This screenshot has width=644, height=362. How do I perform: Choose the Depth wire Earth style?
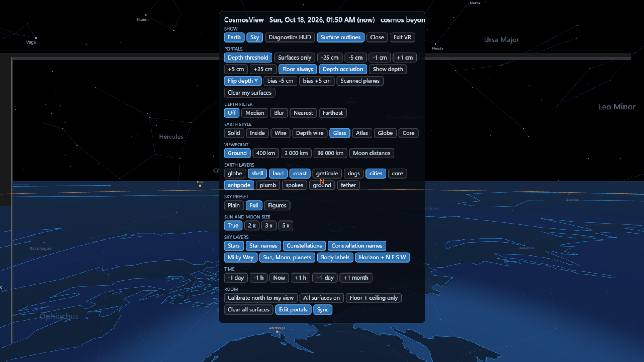point(310,133)
